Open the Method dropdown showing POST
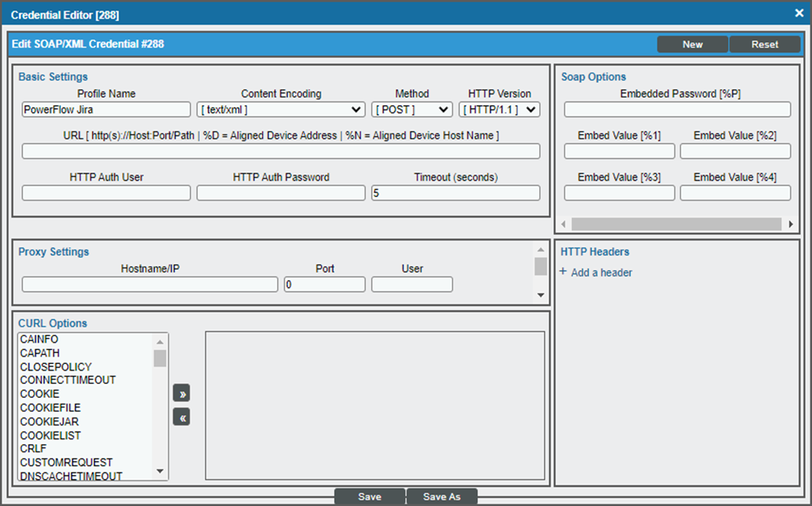 (x=412, y=110)
